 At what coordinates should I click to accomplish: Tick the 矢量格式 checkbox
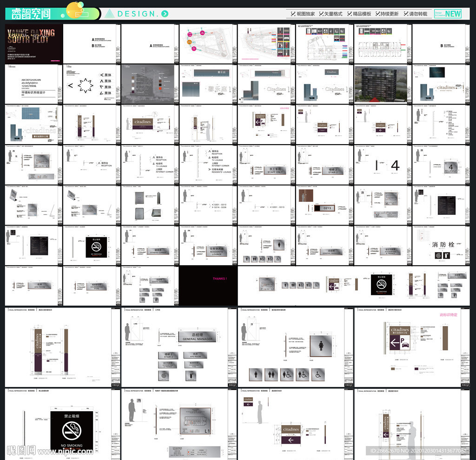(321, 13)
